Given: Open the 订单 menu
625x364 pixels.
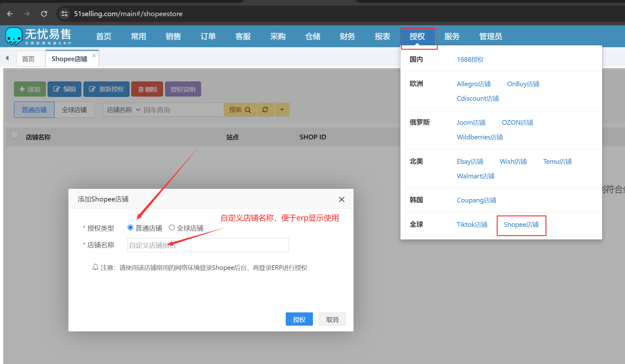Looking at the screenshot, I should tap(208, 36).
